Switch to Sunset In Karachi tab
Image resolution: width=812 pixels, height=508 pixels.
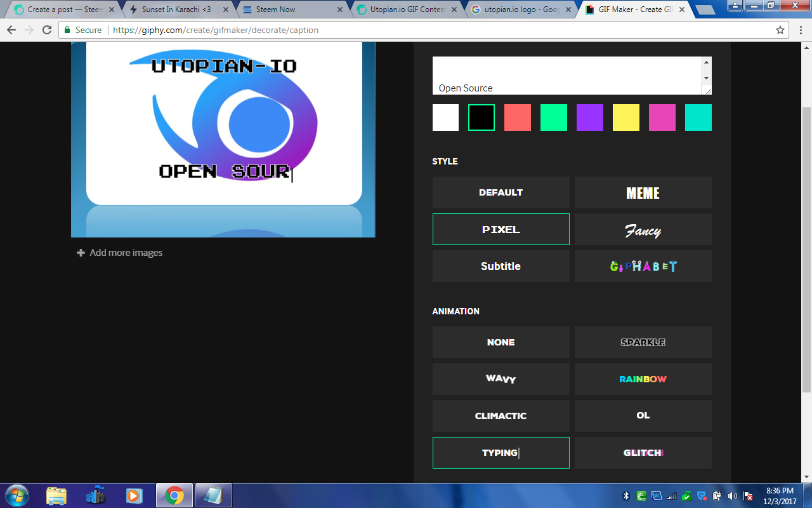coord(178,10)
